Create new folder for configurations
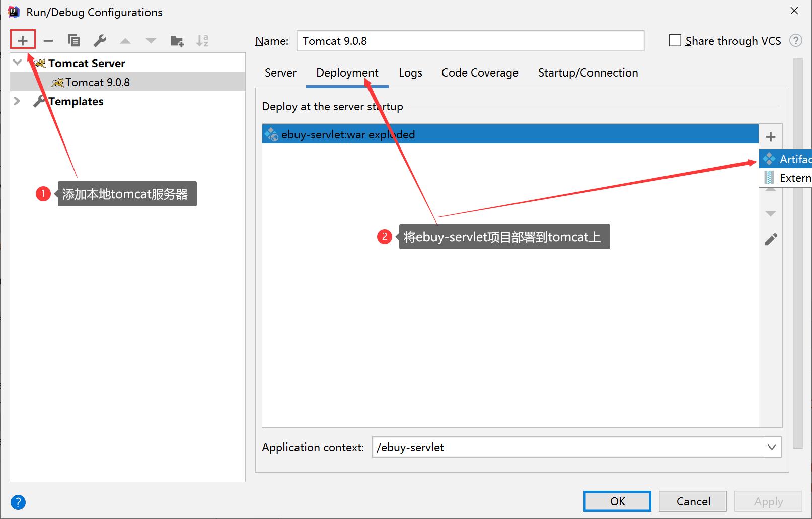The width and height of the screenshot is (812, 519). coord(177,41)
